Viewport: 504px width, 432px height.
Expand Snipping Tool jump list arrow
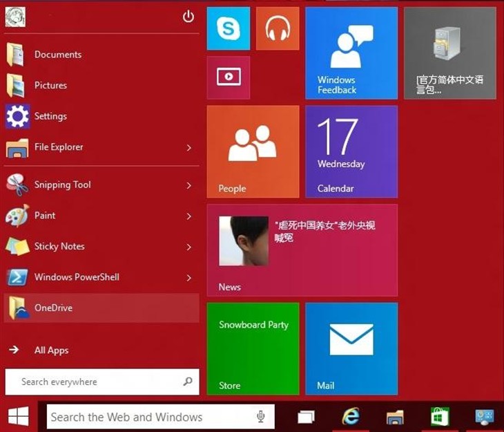189,185
